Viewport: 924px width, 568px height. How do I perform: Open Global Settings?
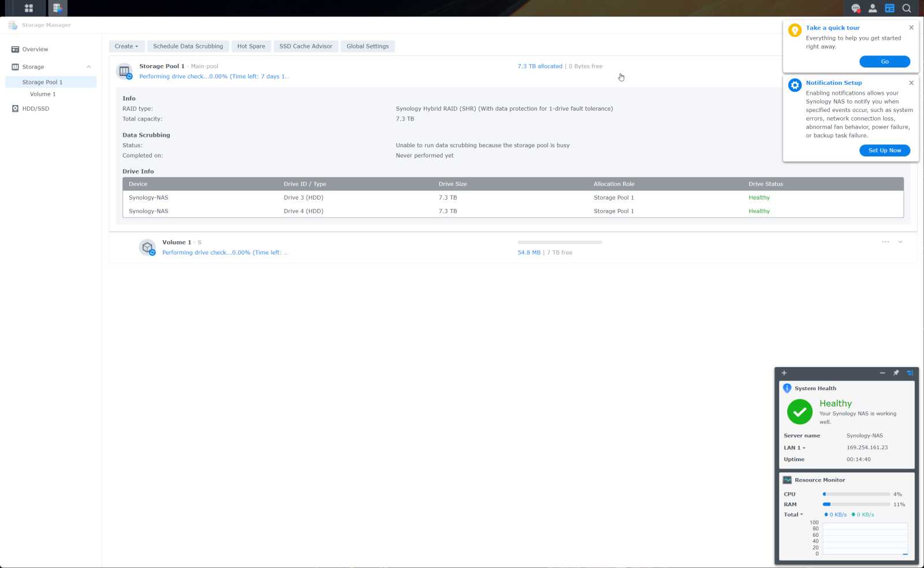coord(367,46)
